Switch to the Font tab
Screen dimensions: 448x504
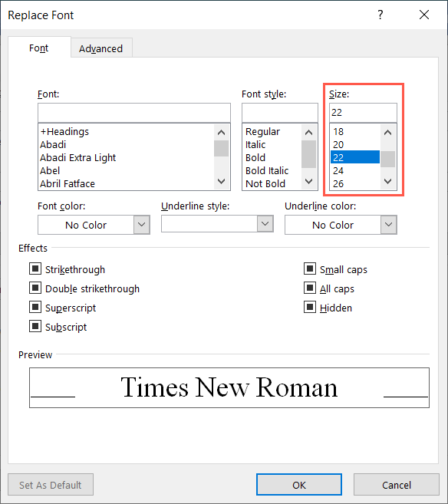pyautogui.click(x=39, y=48)
